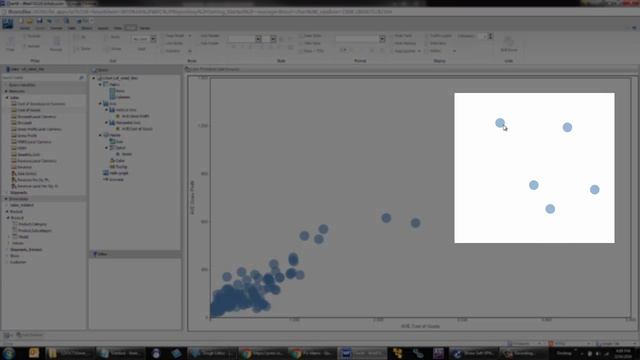This screenshot has width=640, height=360.
Task: Select the Tooltip node in the chart tree
Action: [118, 167]
